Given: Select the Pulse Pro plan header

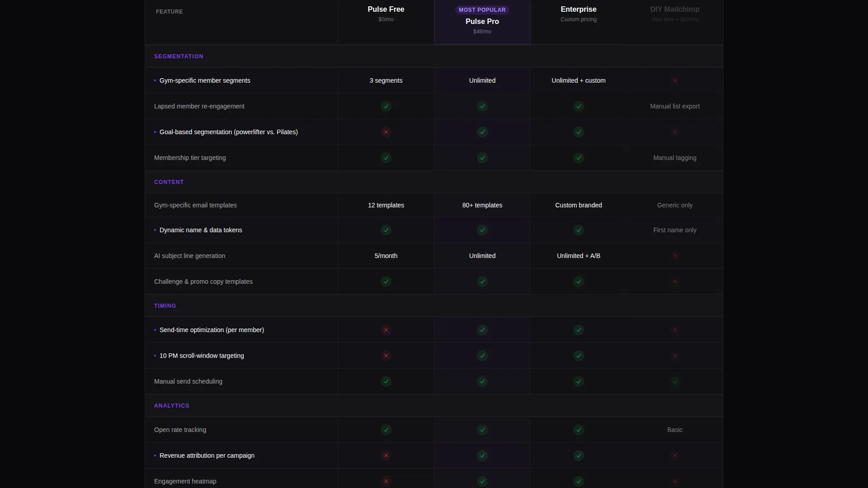Looking at the screenshot, I should point(482,22).
